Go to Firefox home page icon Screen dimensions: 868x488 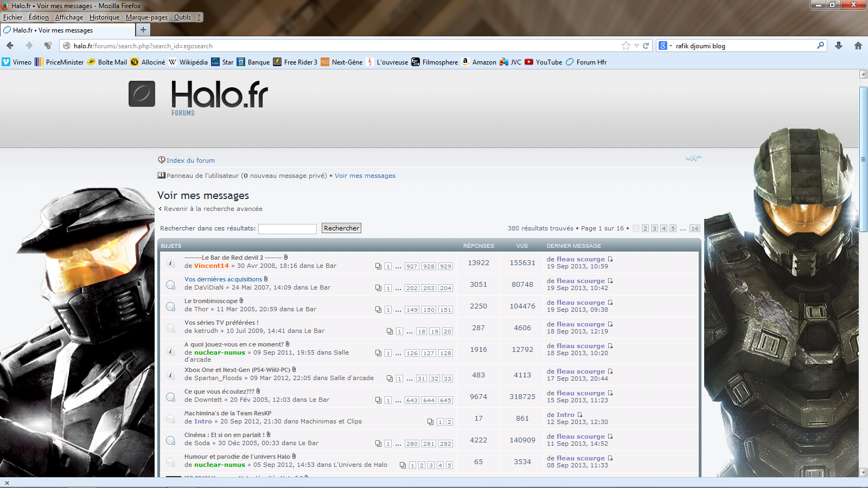pyautogui.click(x=858, y=46)
